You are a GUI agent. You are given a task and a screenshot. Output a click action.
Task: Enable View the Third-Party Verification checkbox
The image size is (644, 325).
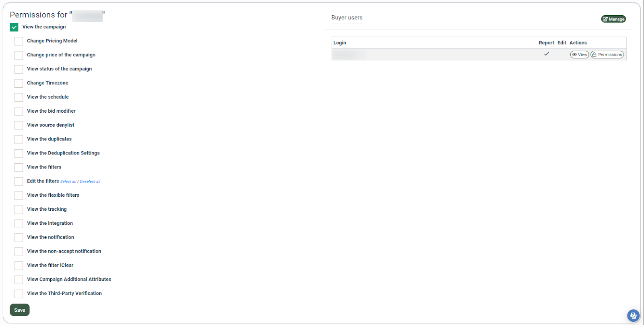[19, 294]
